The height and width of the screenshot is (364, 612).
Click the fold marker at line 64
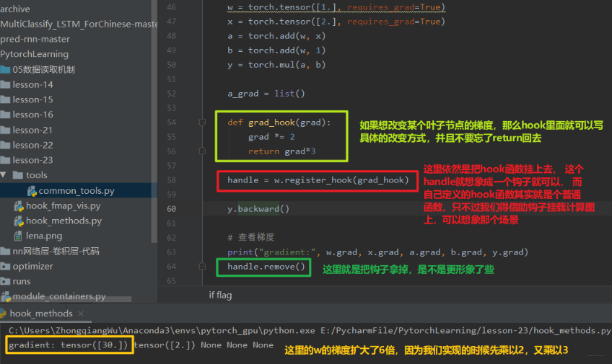click(x=202, y=266)
